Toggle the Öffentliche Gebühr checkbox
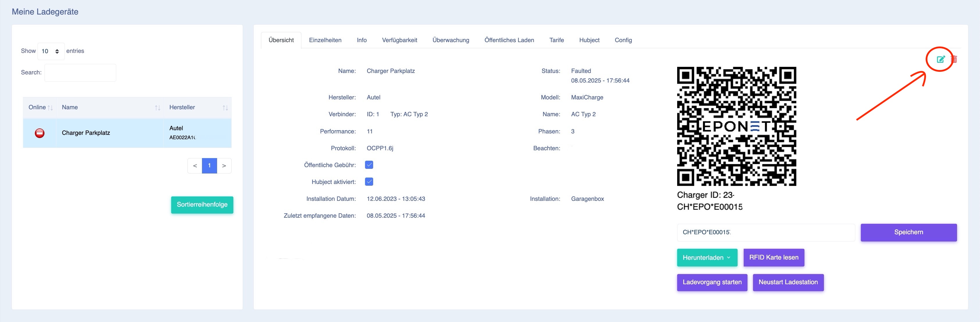This screenshot has width=980, height=322. 369,165
